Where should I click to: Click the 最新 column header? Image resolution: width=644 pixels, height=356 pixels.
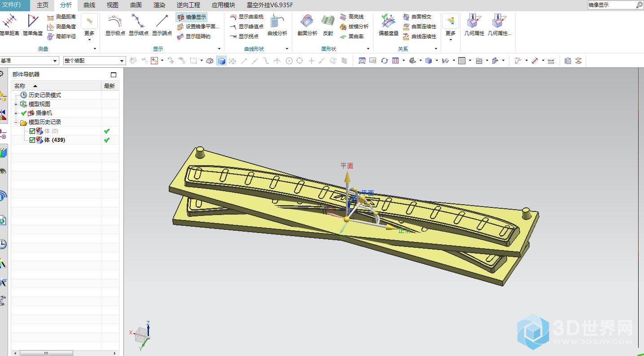coord(110,86)
